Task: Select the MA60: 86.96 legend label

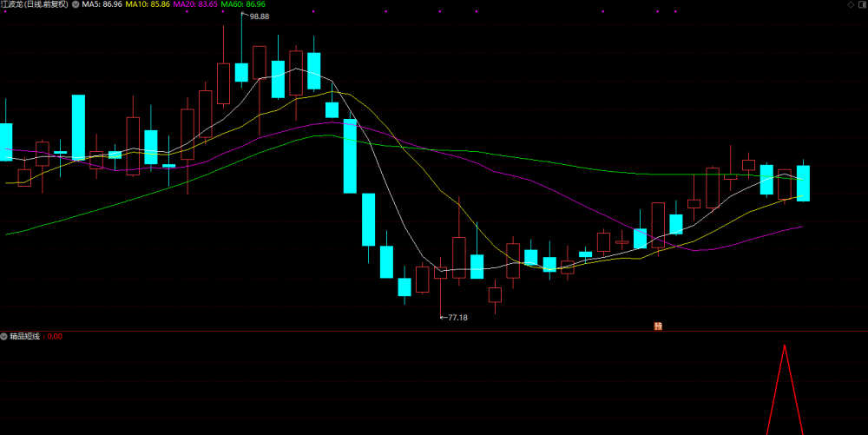Action: (243, 4)
